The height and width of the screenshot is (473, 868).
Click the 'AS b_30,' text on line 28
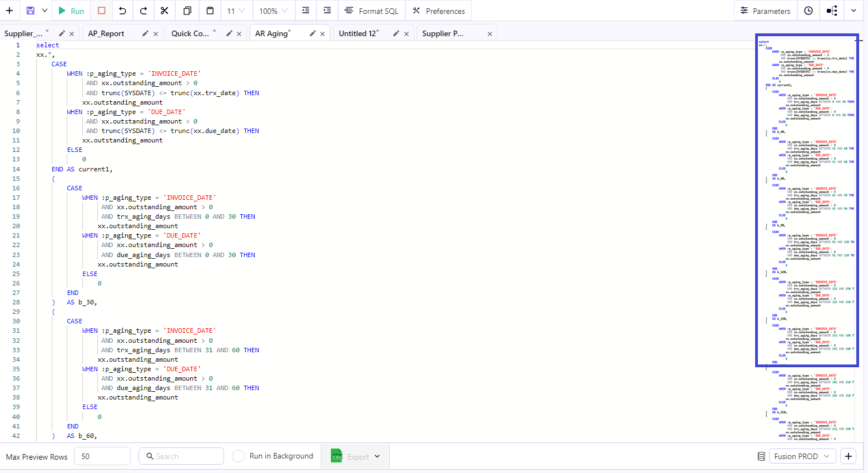click(x=82, y=302)
